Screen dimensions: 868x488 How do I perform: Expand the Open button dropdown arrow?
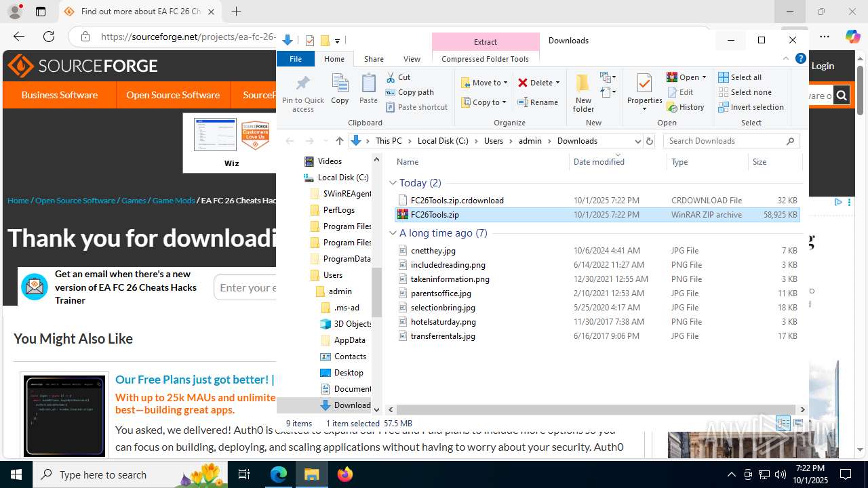point(704,77)
